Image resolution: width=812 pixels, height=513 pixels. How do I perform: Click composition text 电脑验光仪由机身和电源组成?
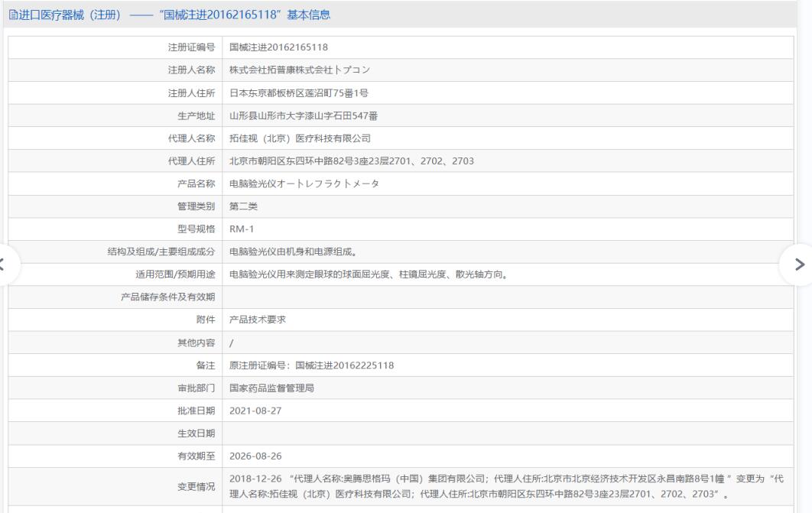[x=293, y=252]
